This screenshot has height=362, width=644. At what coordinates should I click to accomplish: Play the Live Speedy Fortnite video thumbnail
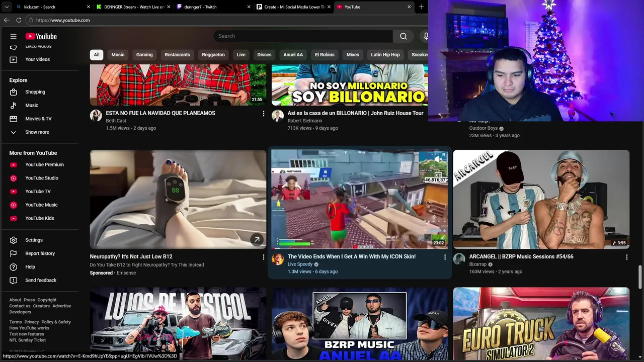[359, 199]
